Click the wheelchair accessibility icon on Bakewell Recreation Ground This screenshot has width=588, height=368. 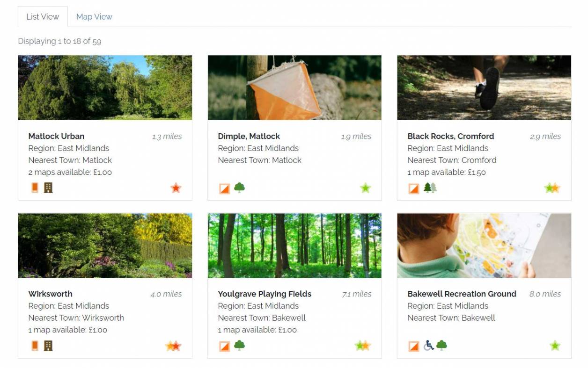428,346
